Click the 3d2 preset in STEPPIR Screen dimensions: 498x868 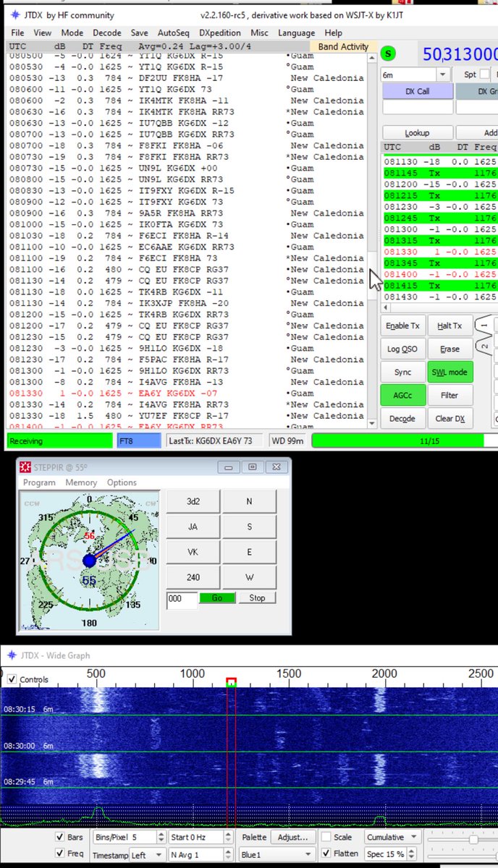click(x=193, y=502)
